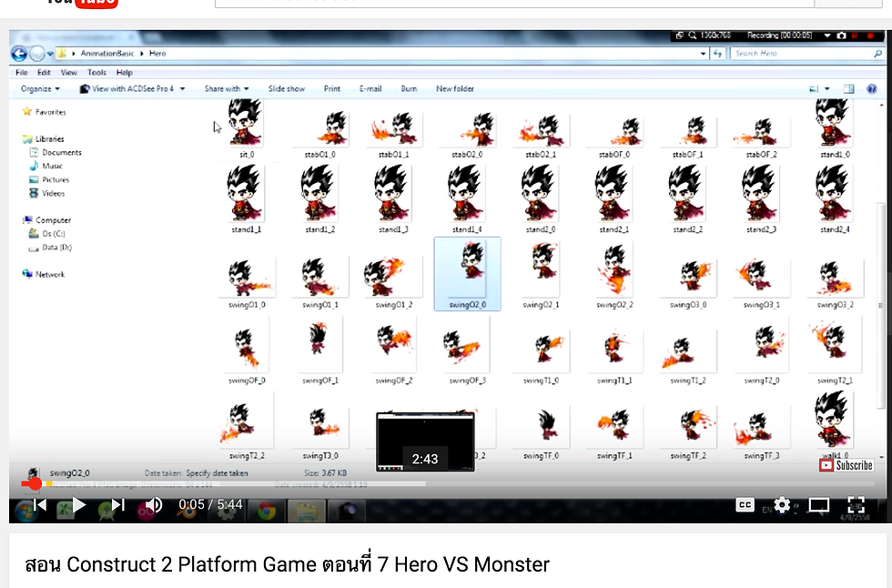The image size is (892, 588).
Task: Click Specify date taken field
Action: [x=217, y=473]
